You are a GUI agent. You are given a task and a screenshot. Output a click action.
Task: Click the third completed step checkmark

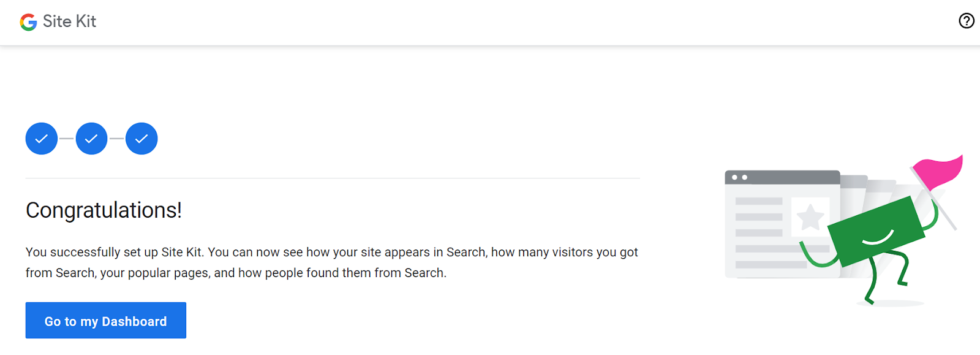pyautogui.click(x=141, y=139)
